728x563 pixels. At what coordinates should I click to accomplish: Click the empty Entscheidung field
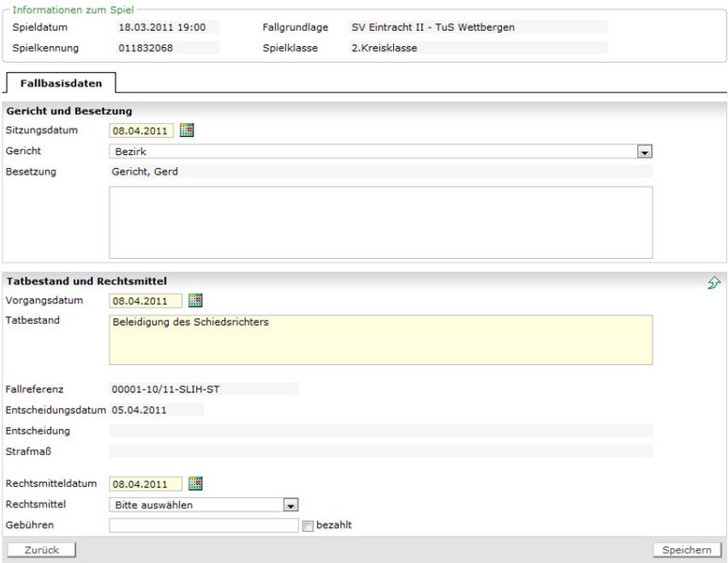click(380, 431)
